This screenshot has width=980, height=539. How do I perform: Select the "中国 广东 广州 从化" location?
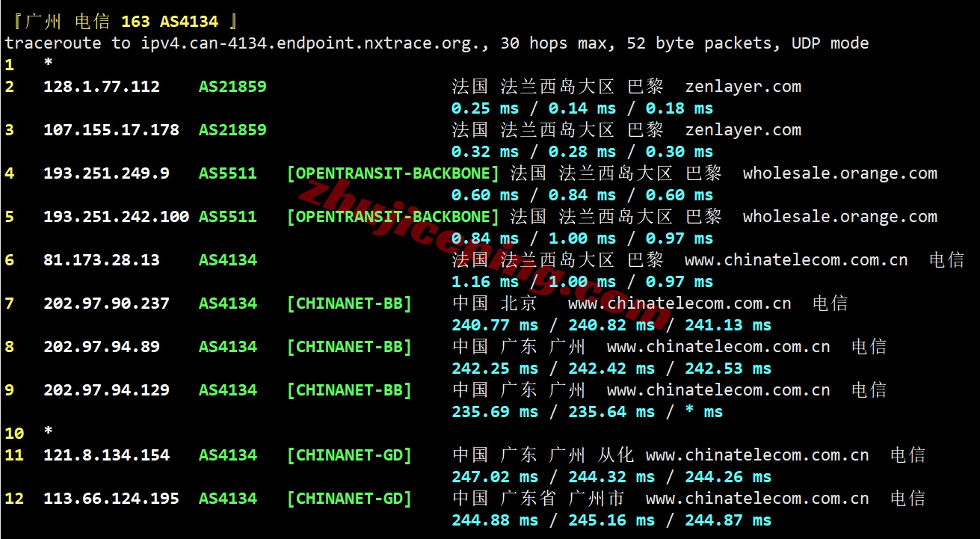[x=543, y=455]
